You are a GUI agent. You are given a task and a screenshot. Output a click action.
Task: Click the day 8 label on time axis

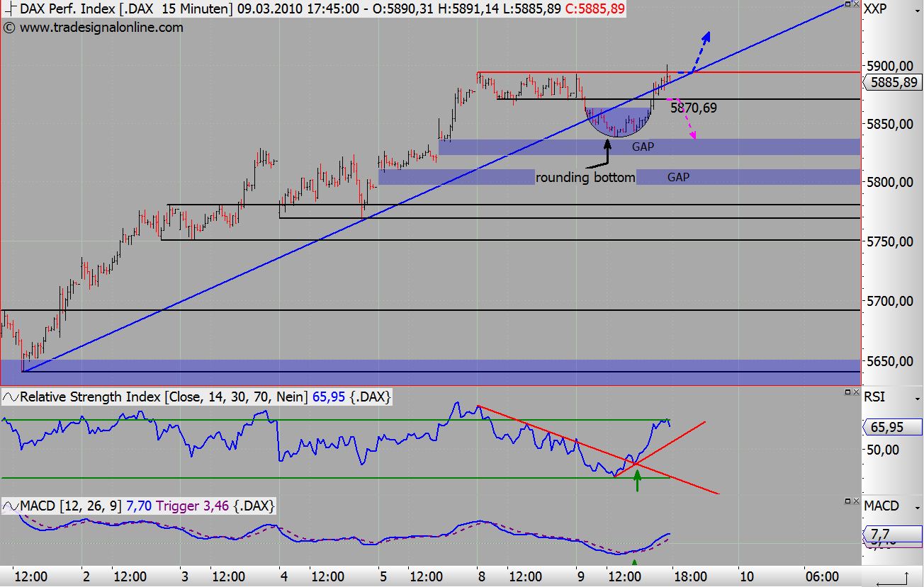click(x=480, y=576)
